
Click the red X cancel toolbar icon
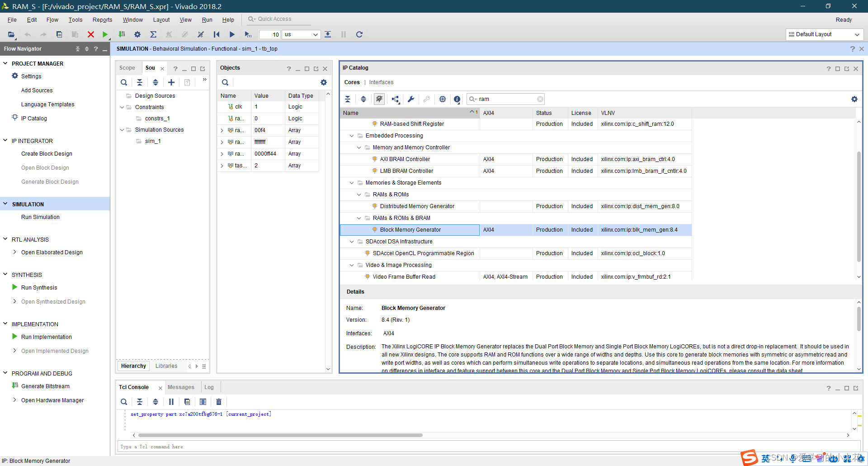(90, 34)
